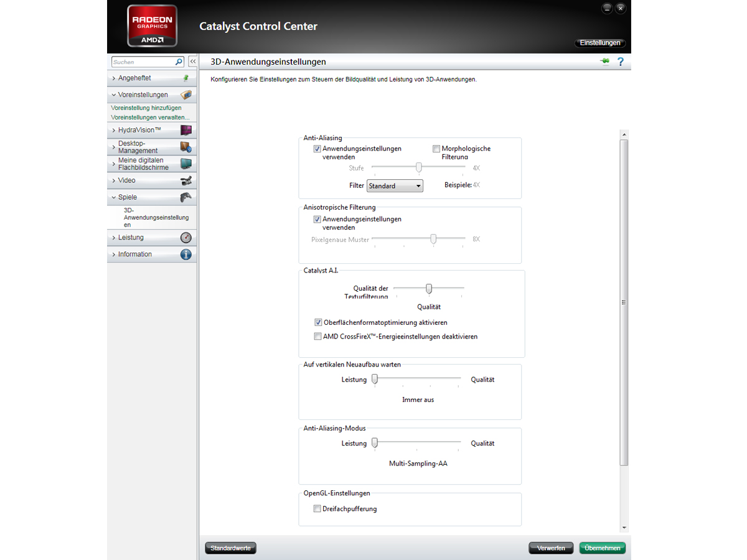Click the Immer aus label
747x560 pixels.
point(418,399)
